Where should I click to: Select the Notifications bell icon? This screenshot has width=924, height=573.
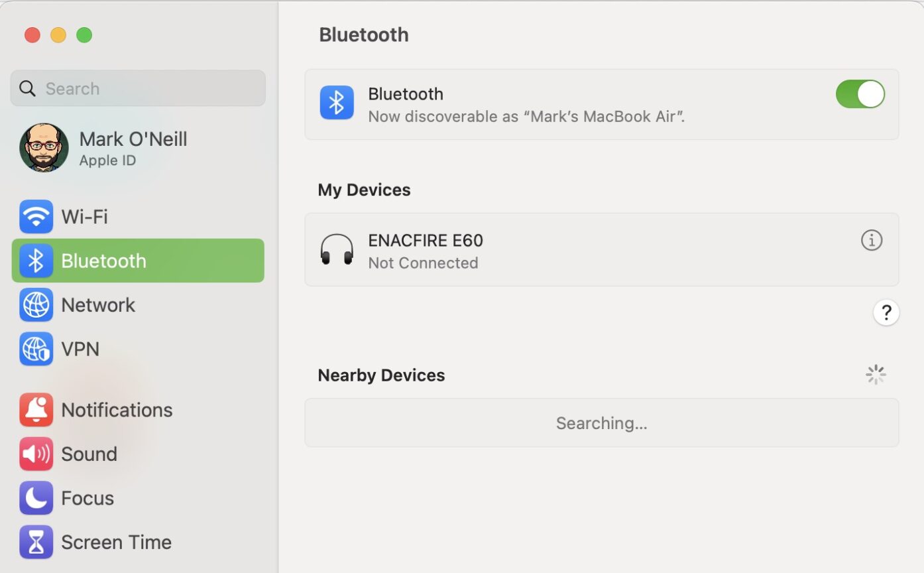36,409
